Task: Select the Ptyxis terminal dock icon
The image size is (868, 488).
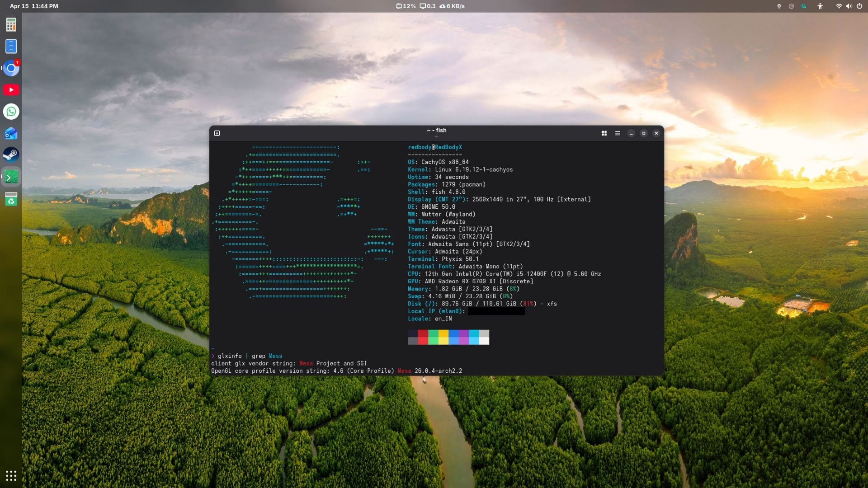Action: click(x=11, y=177)
